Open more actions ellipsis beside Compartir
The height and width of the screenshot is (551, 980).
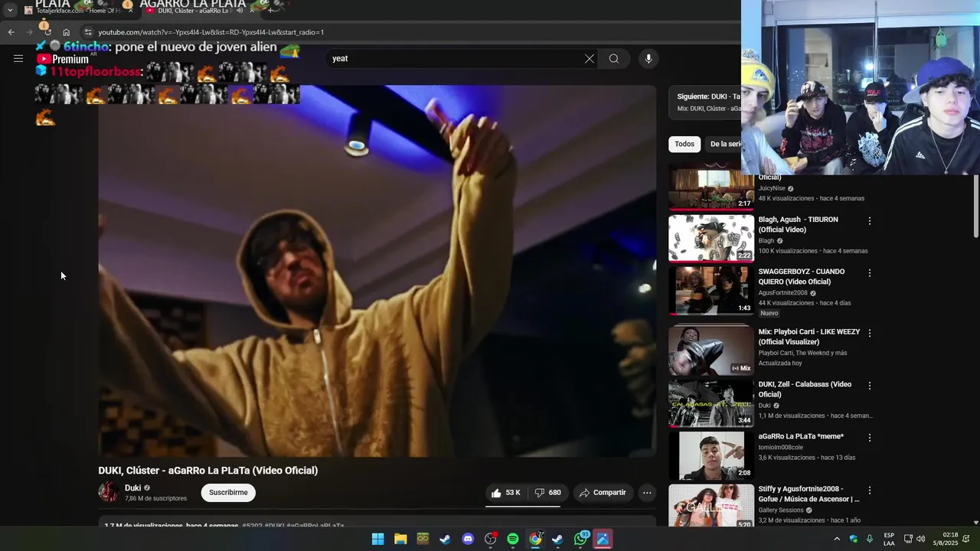click(647, 493)
